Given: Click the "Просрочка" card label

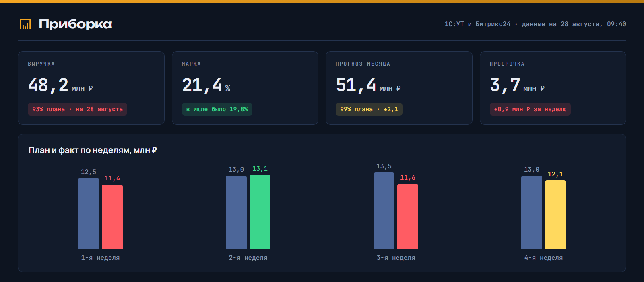Looking at the screenshot, I should (x=507, y=64).
